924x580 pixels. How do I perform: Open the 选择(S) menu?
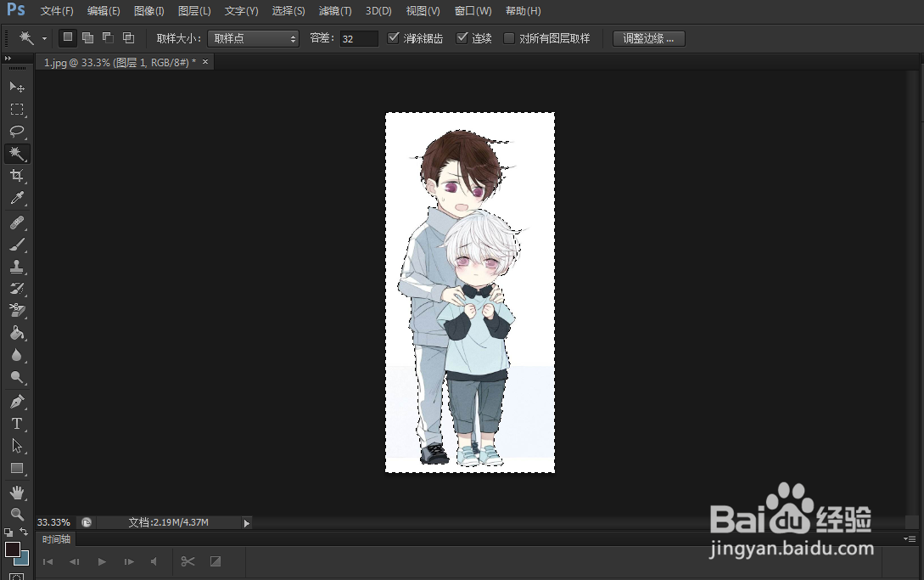[x=288, y=11]
